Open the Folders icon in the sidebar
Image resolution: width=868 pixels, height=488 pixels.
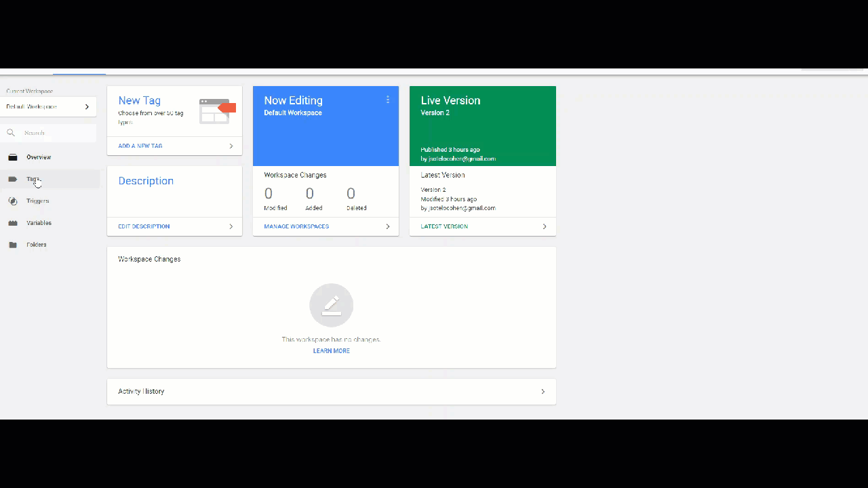click(x=13, y=245)
